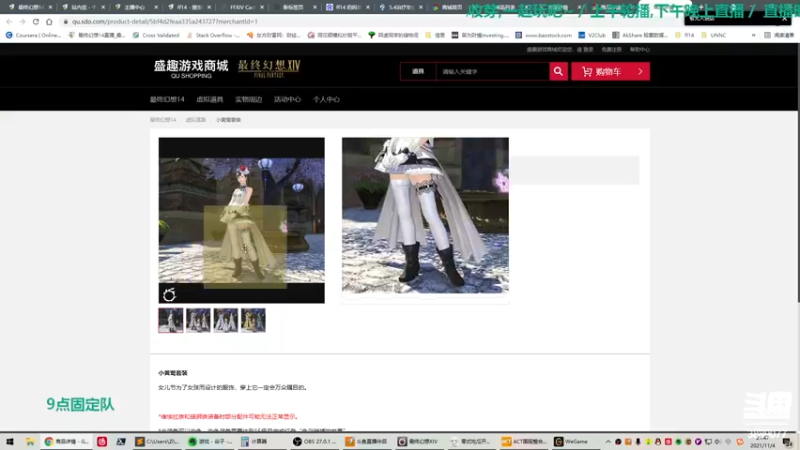Click the browser back arrow

click(x=9, y=21)
